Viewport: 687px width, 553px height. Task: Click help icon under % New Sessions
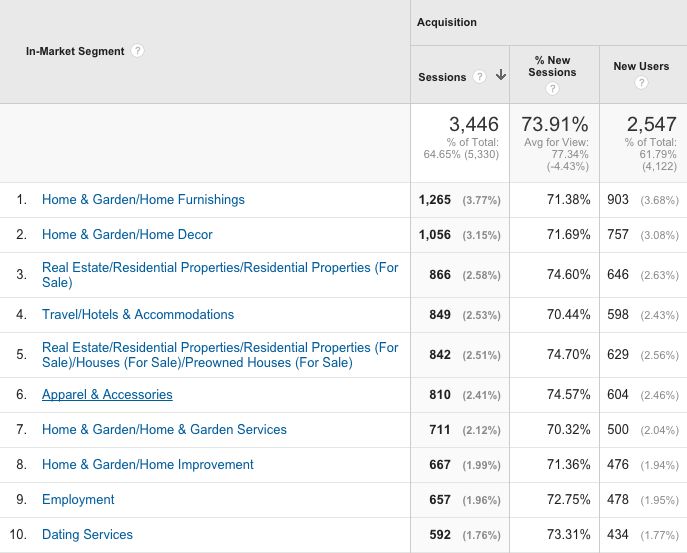point(553,88)
